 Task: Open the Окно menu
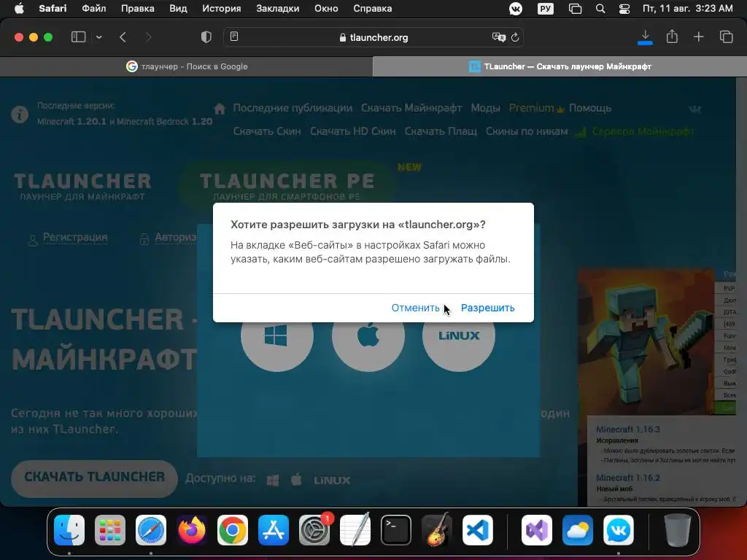pyautogui.click(x=326, y=9)
